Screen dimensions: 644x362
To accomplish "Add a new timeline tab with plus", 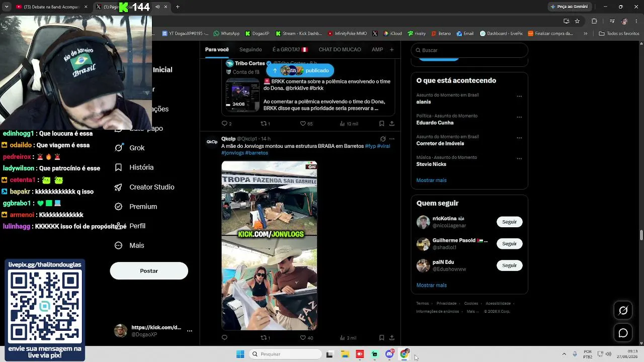I will 391,50.
